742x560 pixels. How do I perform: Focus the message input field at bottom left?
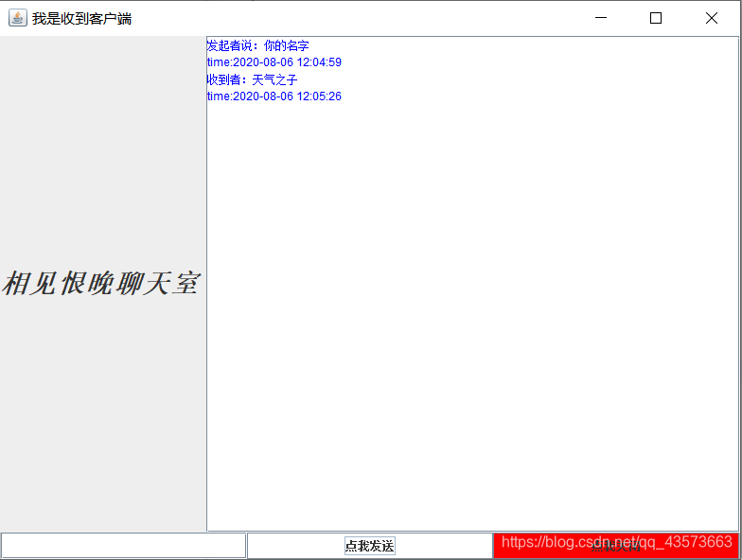[x=123, y=546]
